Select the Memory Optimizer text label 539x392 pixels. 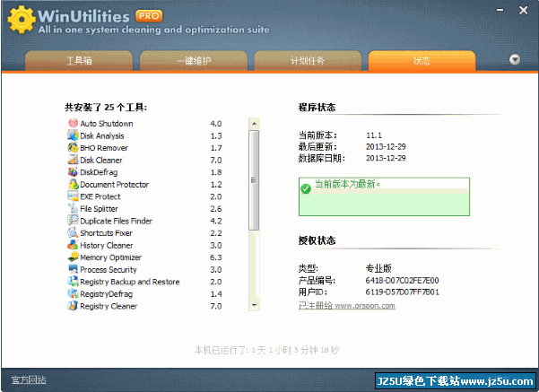(110, 257)
